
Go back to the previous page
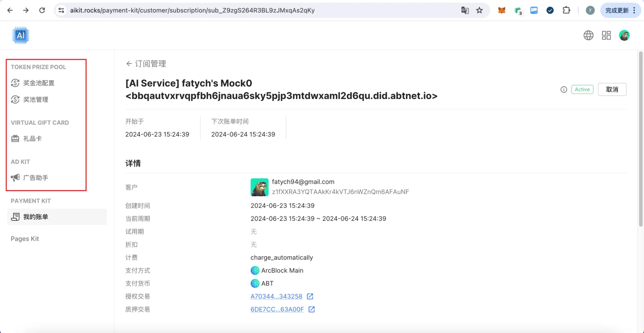pyautogui.click(x=10, y=10)
